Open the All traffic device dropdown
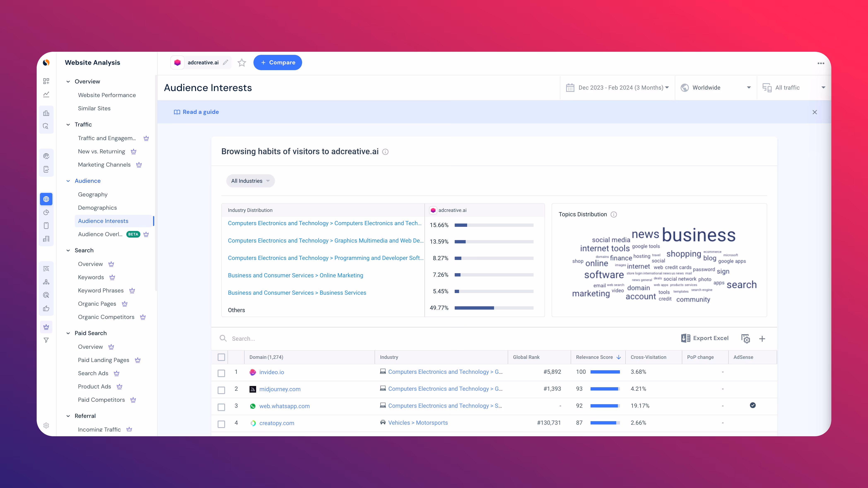Image resolution: width=868 pixels, height=488 pixels. point(794,88)
